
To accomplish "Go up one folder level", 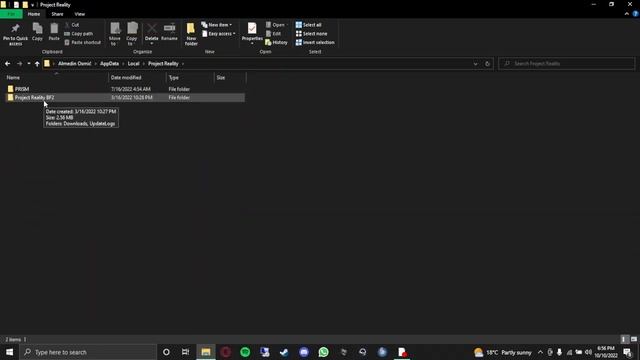I will click(x=37, y=64).
